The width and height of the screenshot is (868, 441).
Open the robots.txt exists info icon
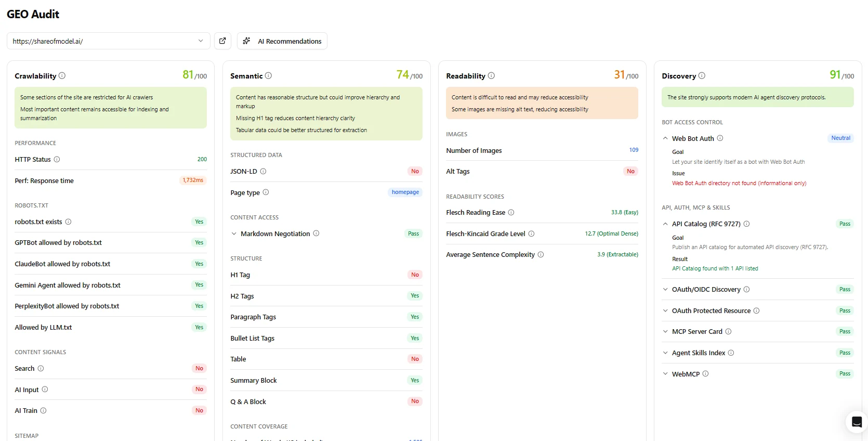pyautogui.click(x=68, y=222)
